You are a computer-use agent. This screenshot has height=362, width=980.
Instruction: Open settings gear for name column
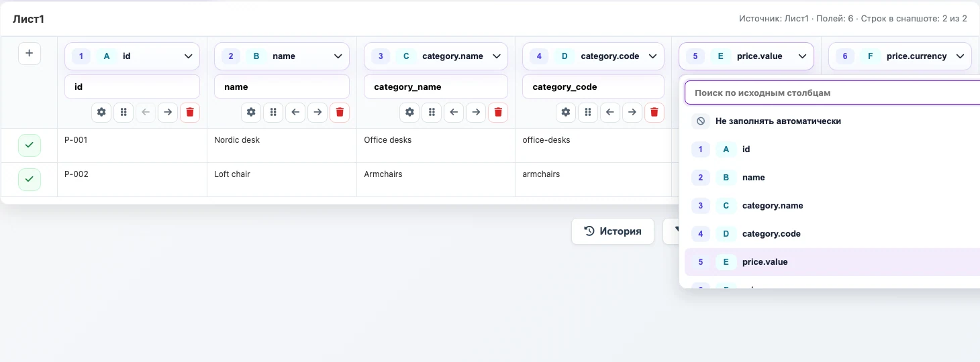(x=251, y=112)
